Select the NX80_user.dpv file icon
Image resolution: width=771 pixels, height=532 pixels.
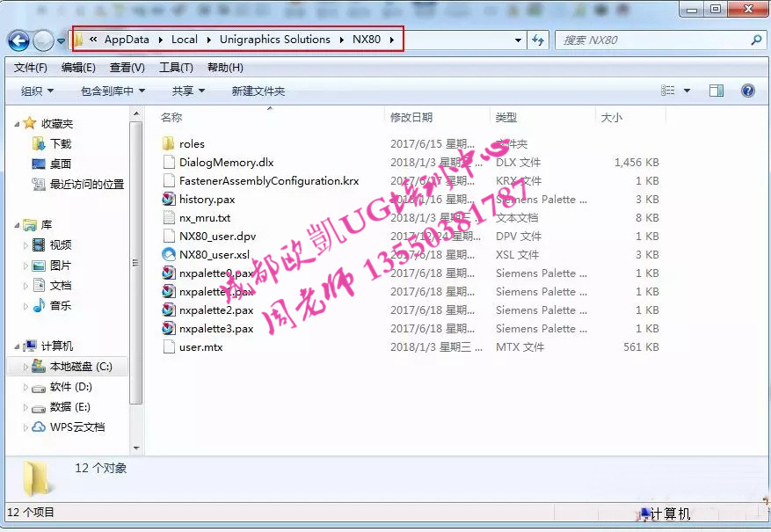coord(169,236)
